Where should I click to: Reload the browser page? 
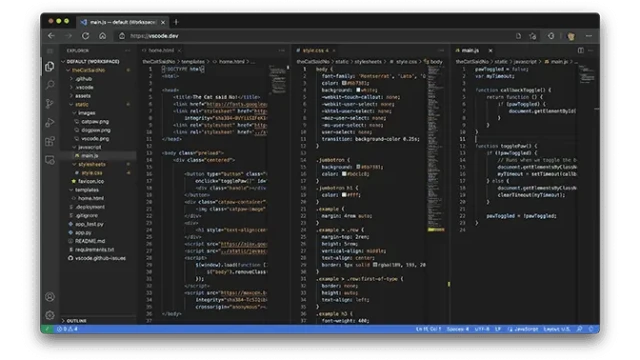85,36
